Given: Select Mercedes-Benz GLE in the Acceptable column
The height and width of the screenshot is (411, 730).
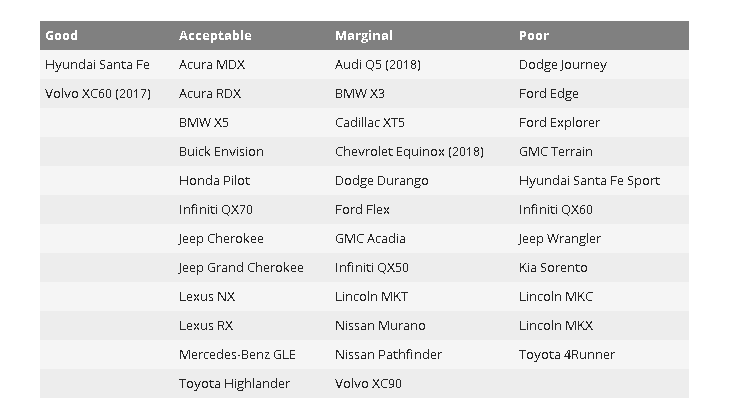Looking at the screenshot, I should point(237,355).
